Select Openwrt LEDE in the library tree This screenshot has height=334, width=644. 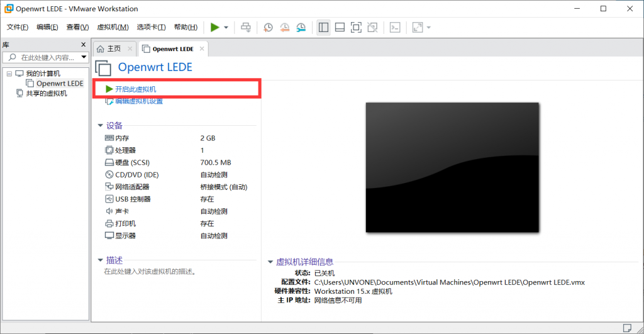[x=60, y=84]
